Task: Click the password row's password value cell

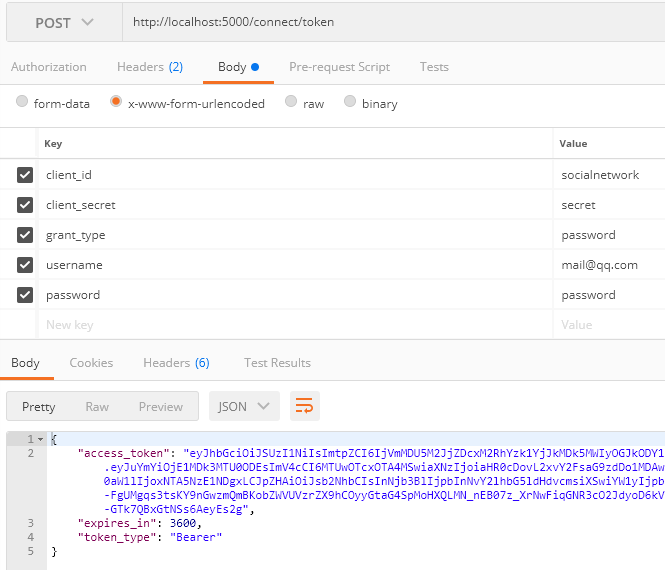Action: coord(609,295)
